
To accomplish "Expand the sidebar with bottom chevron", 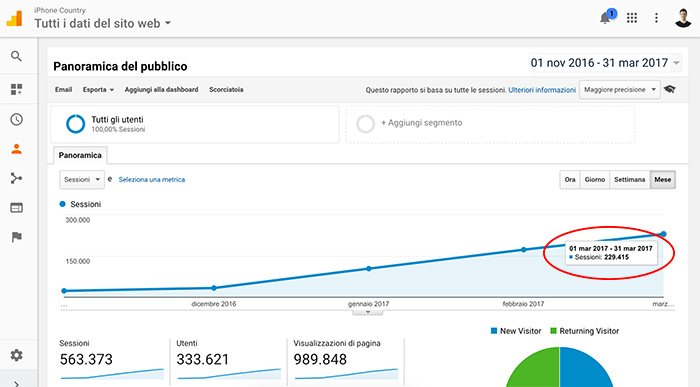I will click(17, 383).
